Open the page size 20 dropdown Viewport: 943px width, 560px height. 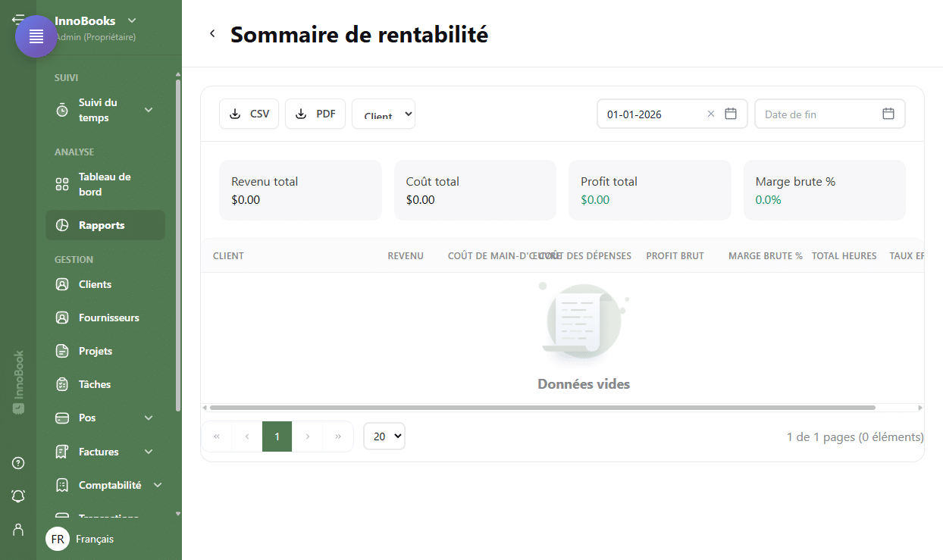pos(384,436)
